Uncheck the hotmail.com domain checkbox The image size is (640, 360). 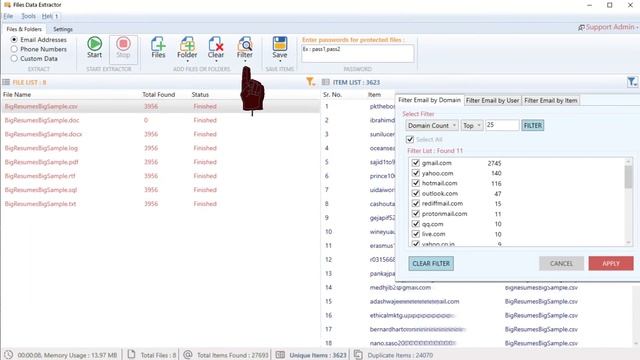click(416, 183)
